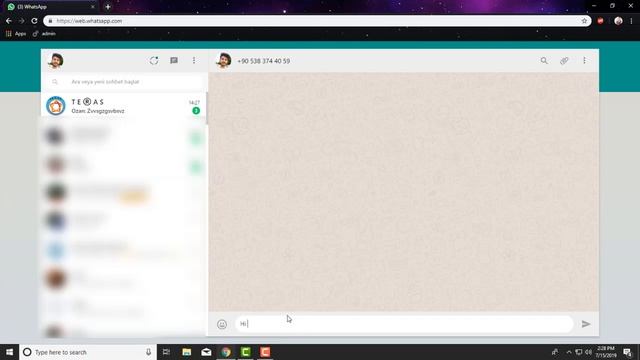This screenshot has width=640, height=360.
Task: Attach a file with the paperclip icon
Action: 564,61
